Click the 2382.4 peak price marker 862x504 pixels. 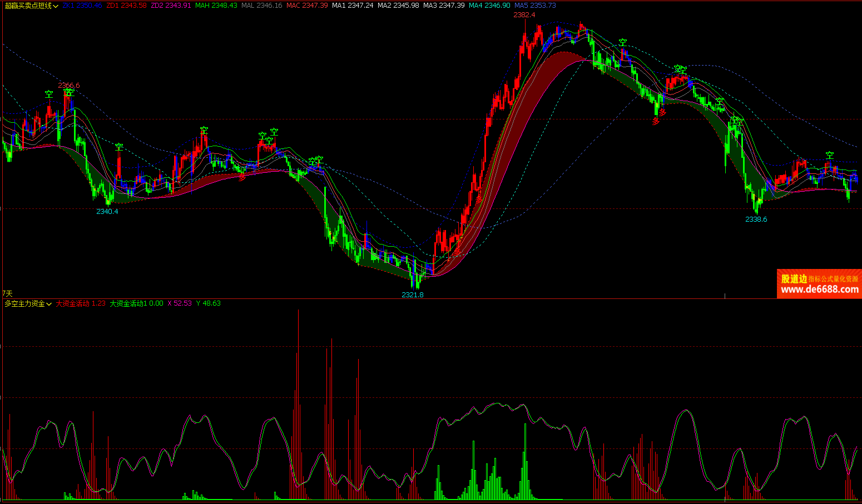point(524,15)
